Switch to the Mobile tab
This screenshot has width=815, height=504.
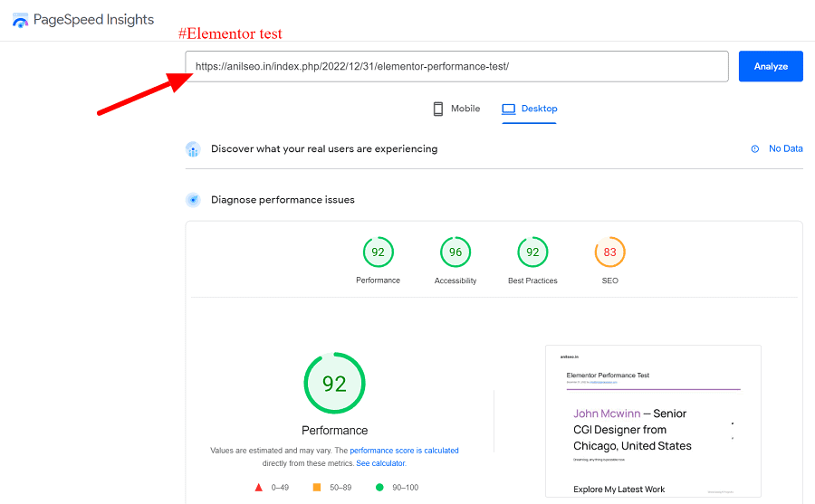point(456,109)
